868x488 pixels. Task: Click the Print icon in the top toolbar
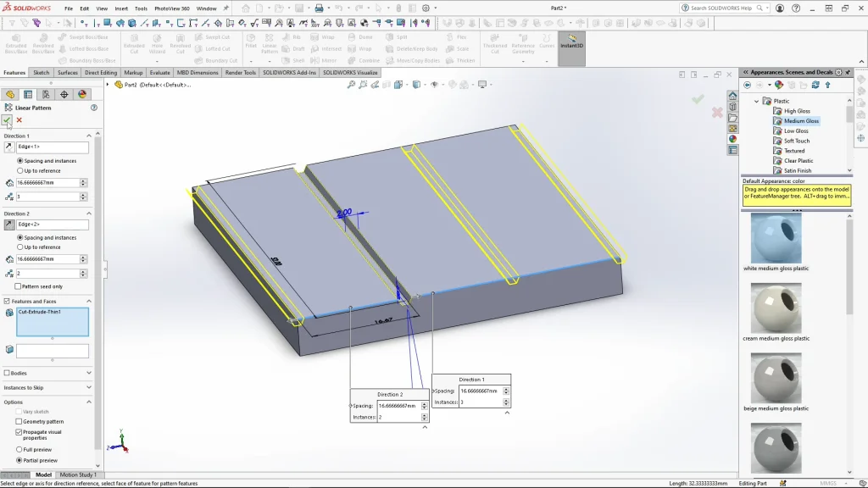(x=319, y=8)
